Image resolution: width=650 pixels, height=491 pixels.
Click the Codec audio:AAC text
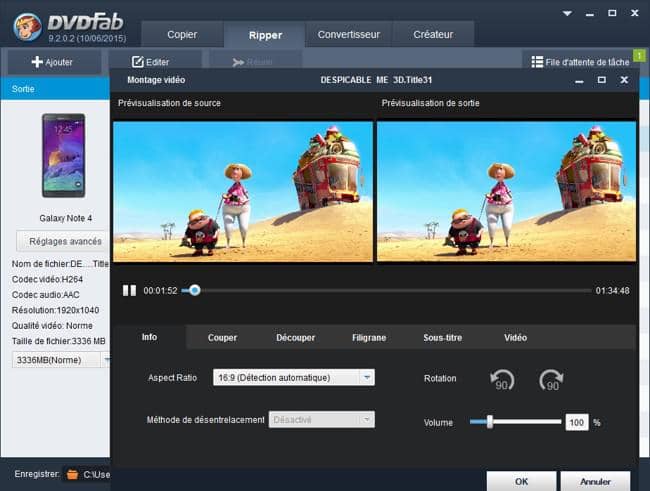click(x=46, y=295)
